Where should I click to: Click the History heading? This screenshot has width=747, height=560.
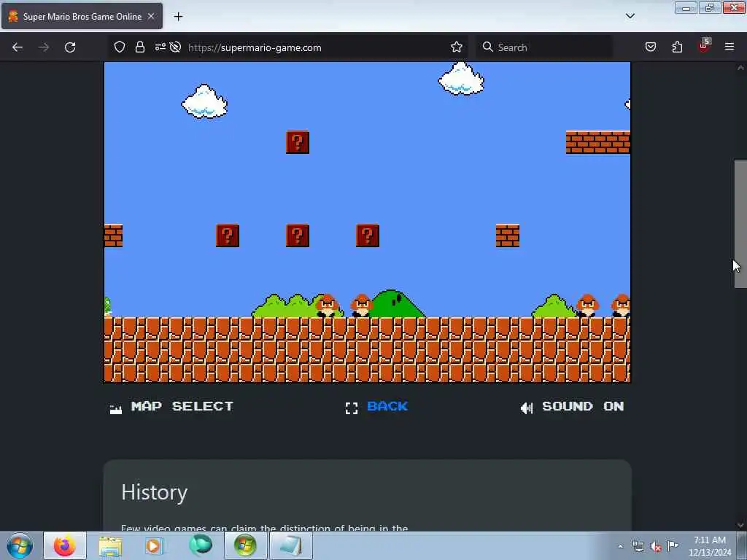coord(155,492)
